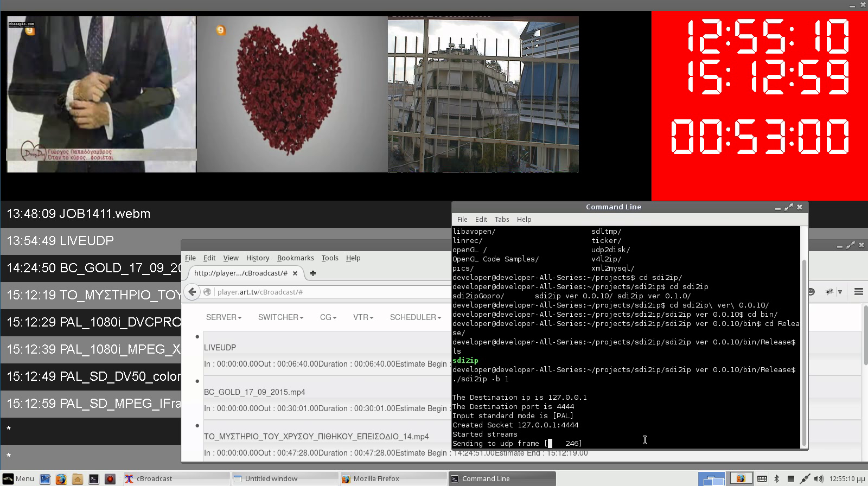Launch terminal from the panel launcher
Viewport: 868px width, 486px height.
pyautogui.click(x=93, y=479)
